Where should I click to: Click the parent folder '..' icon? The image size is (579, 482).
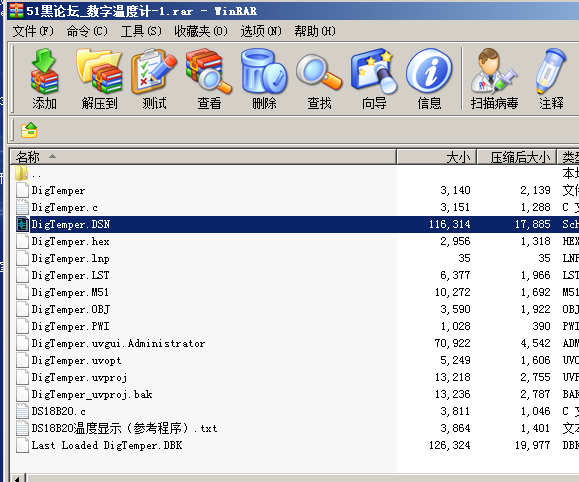[x=21, y=173]
